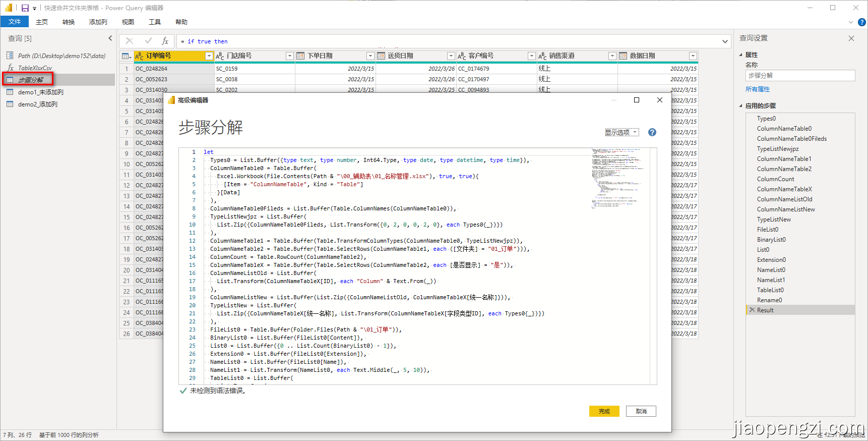Open the 显示选项 dropdown in editor
This screenshot has height=441, width=868.
pos(622,132)
